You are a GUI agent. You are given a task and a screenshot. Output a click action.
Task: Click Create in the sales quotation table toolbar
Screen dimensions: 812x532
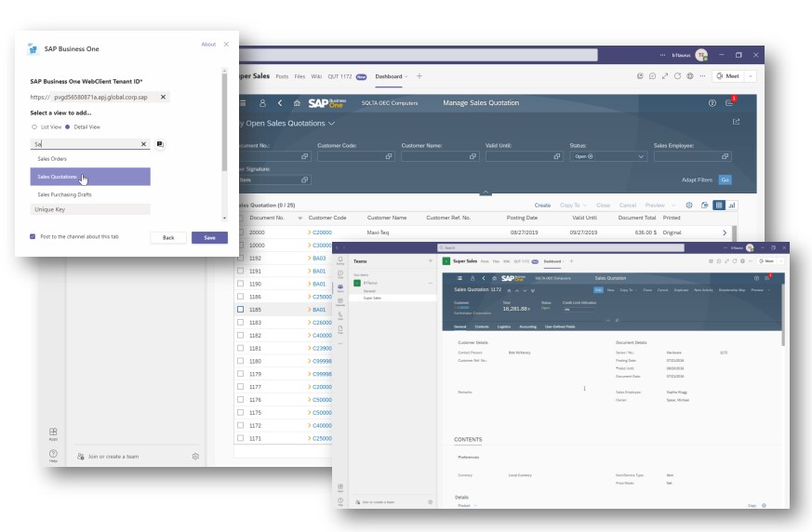[x=542, y=206]
